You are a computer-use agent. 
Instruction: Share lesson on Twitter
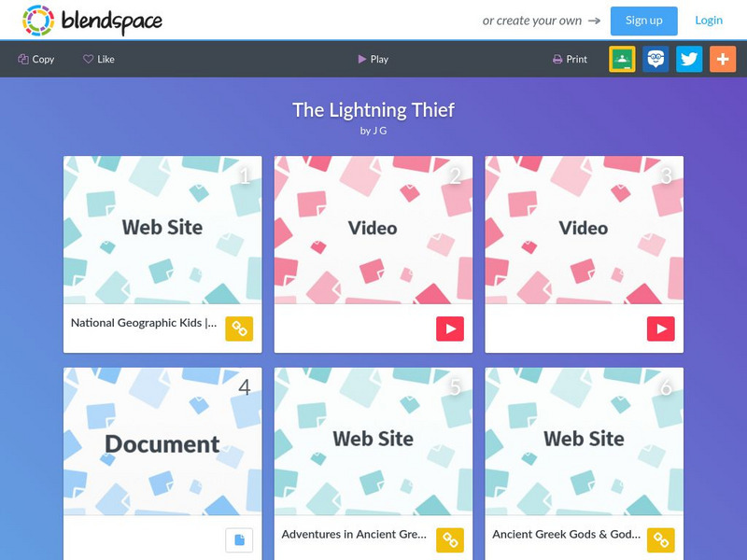[x=689, y=59]
